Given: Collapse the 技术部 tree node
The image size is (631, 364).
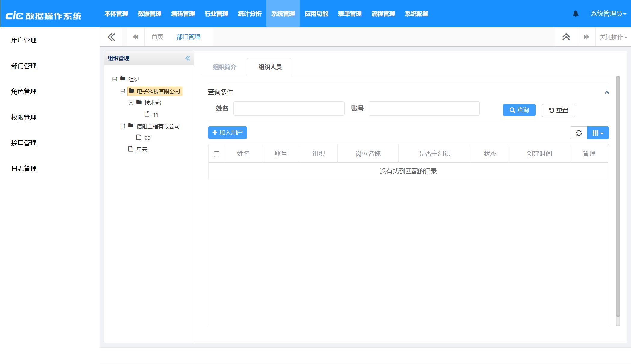Looking at the screenshot, I should [x=131, y=103].
